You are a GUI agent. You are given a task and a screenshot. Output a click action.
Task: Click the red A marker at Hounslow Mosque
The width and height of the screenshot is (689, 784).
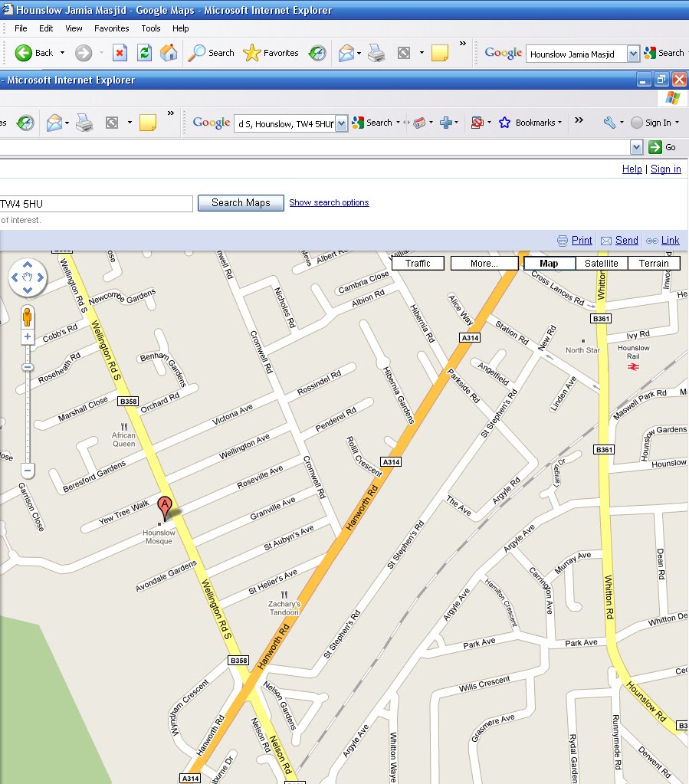[x=165, y=508]
